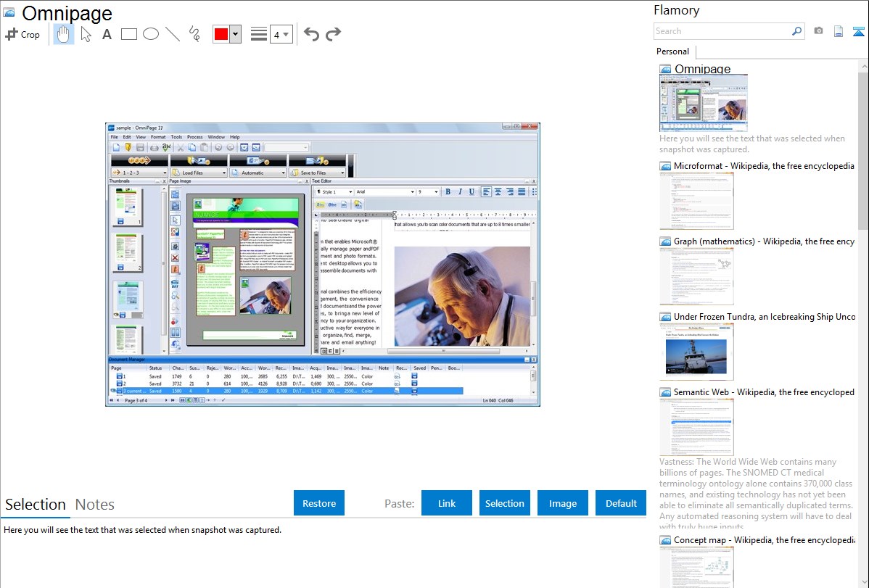This screenshot has width=869, height=588.
Task: Click the document page icon beside camera
Action: 839,31
